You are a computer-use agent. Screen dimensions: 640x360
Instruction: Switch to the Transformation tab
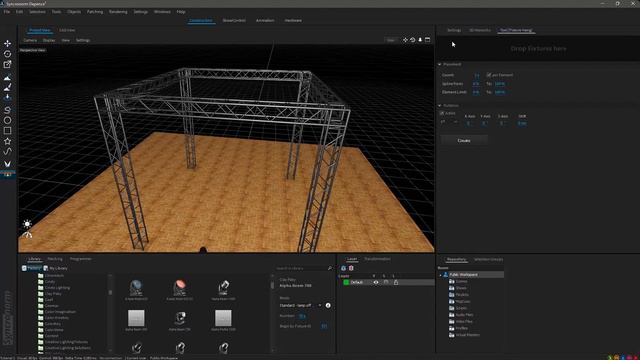click(377, 259)
